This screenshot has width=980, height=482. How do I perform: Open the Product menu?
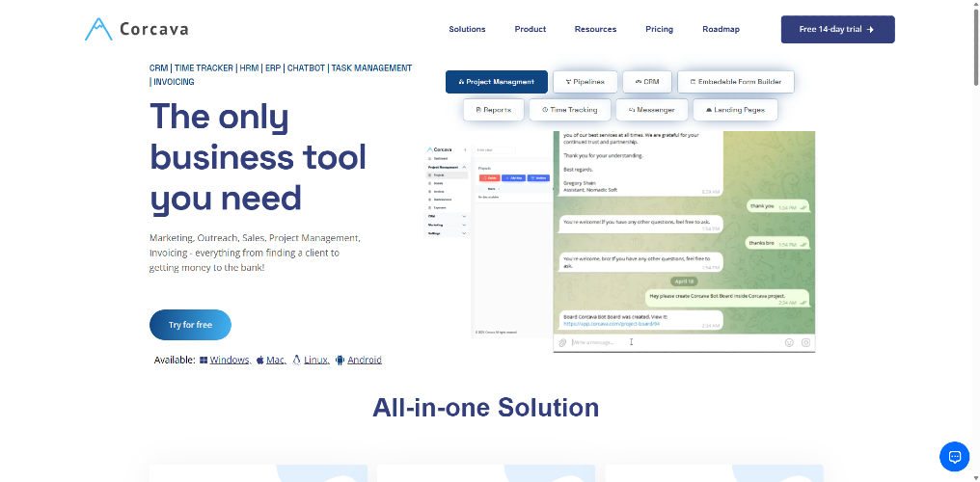click(530, 29)
